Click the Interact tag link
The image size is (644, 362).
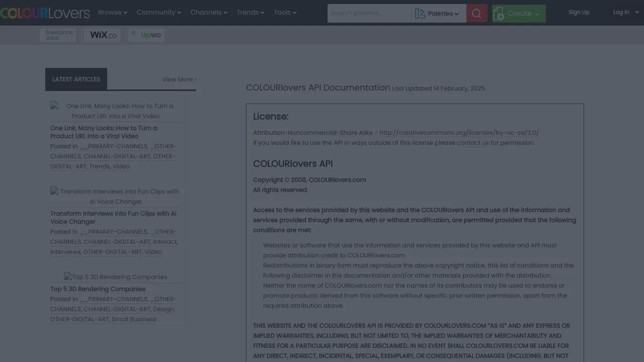[x=165, y=242]
